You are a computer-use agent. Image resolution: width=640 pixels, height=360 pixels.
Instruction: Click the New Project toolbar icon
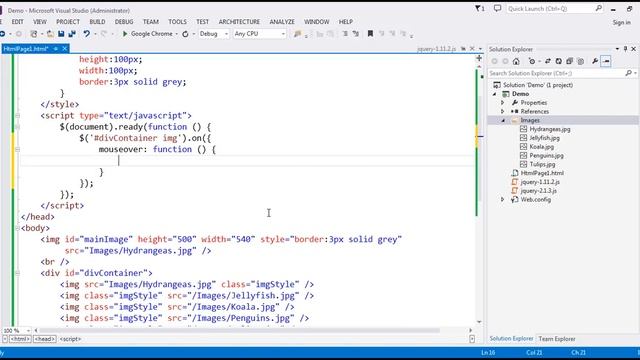click(34, 34)
